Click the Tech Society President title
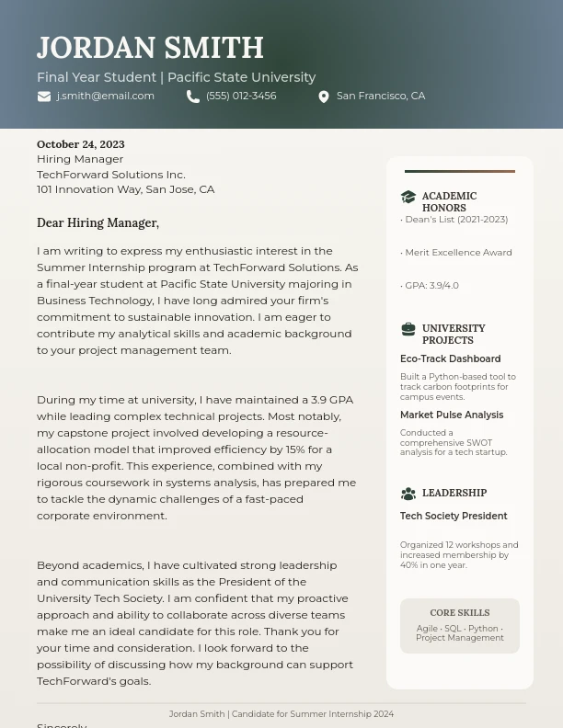Image resolution: width=563 pixels, height=728 pixels. coord(454,516)
